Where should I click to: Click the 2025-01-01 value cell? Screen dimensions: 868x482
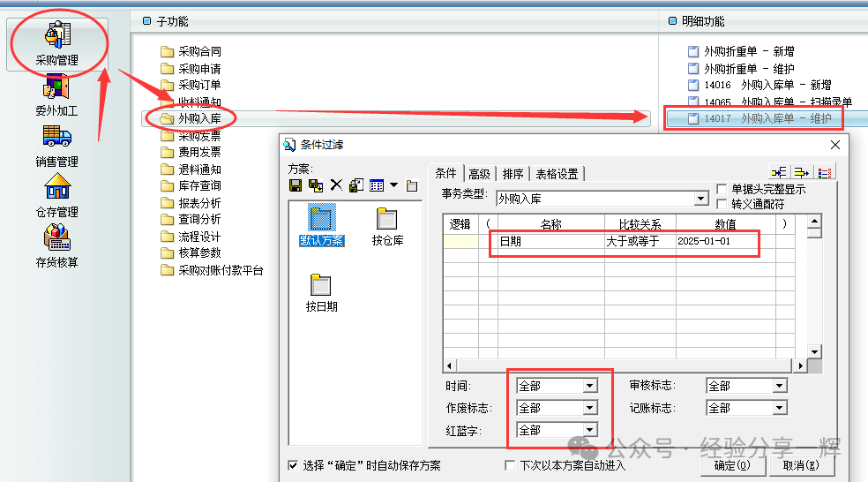point(715,241)
